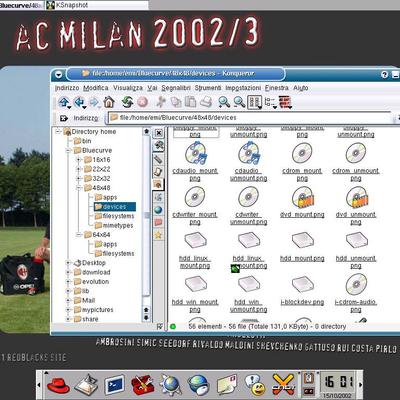Launch the terminal from the panel

pos(114,385)
